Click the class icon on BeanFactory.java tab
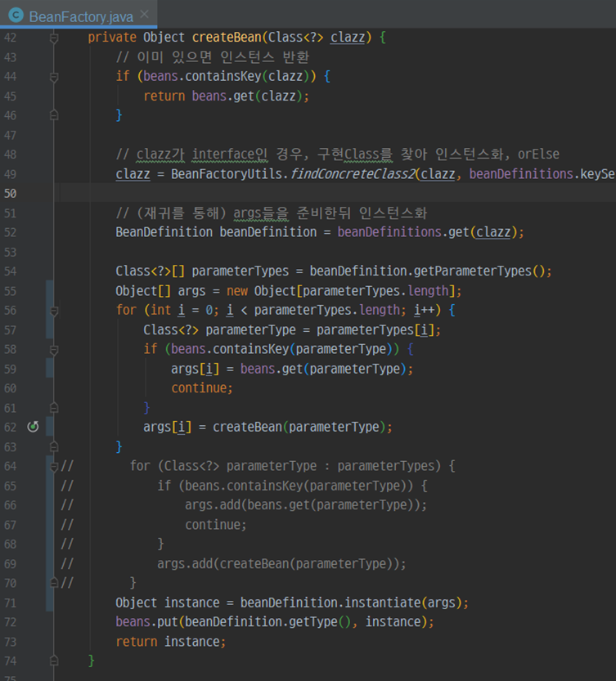Screen dimensions: 616x681 [x=16, y=16]
